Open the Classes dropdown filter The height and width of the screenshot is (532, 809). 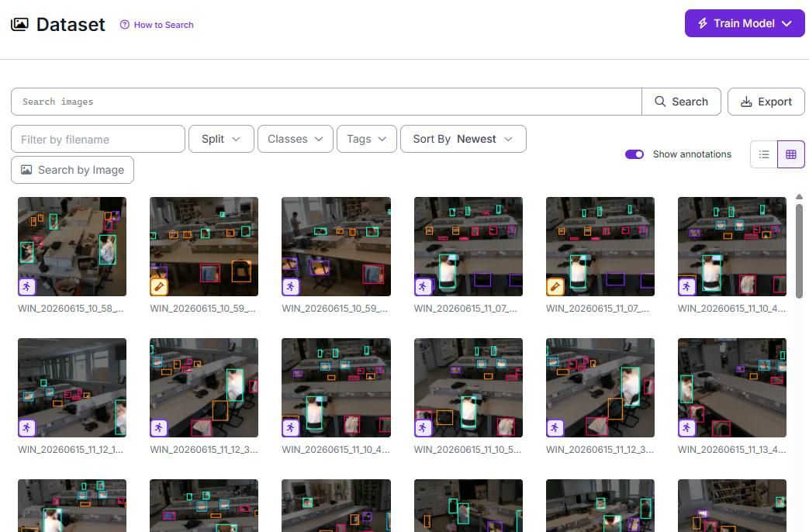click(296, 139)
